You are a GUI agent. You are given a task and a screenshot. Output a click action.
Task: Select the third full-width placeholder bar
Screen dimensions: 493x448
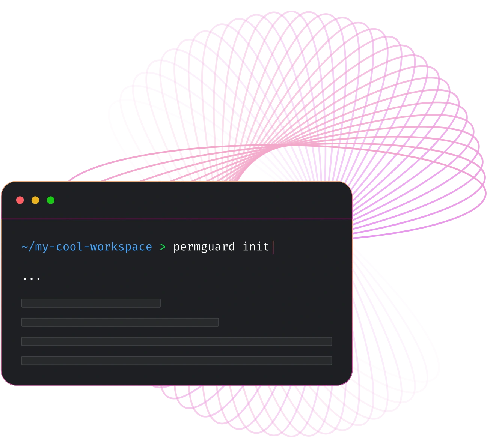176,341
